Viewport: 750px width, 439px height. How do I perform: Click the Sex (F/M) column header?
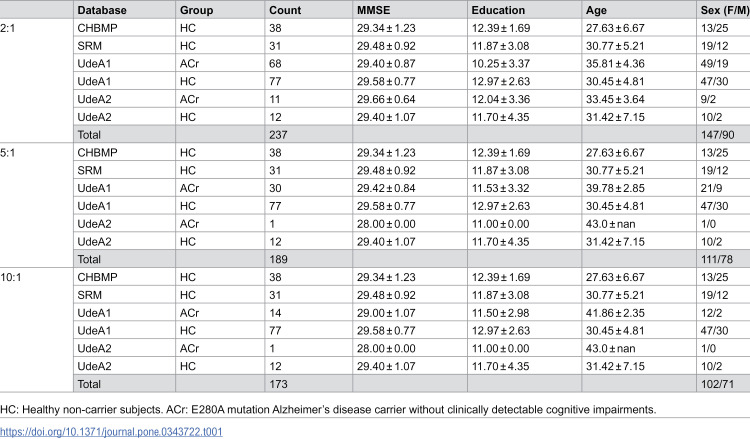coord(723,10)
